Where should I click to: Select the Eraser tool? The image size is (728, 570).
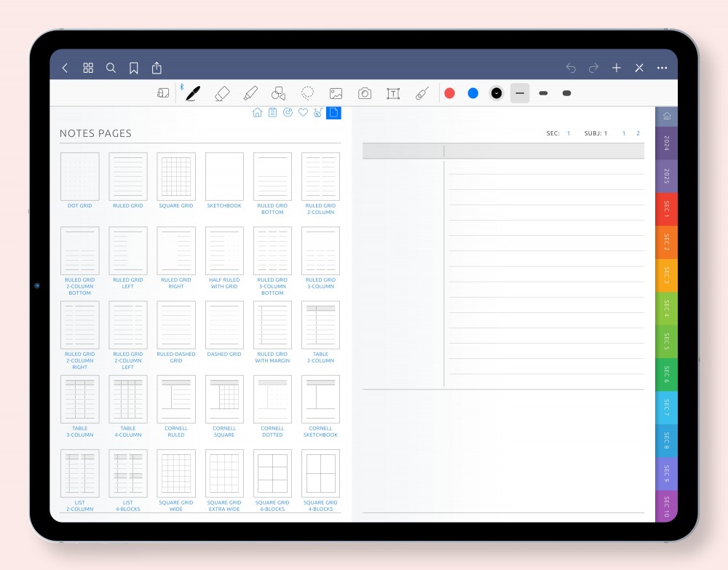click(222, 93)
